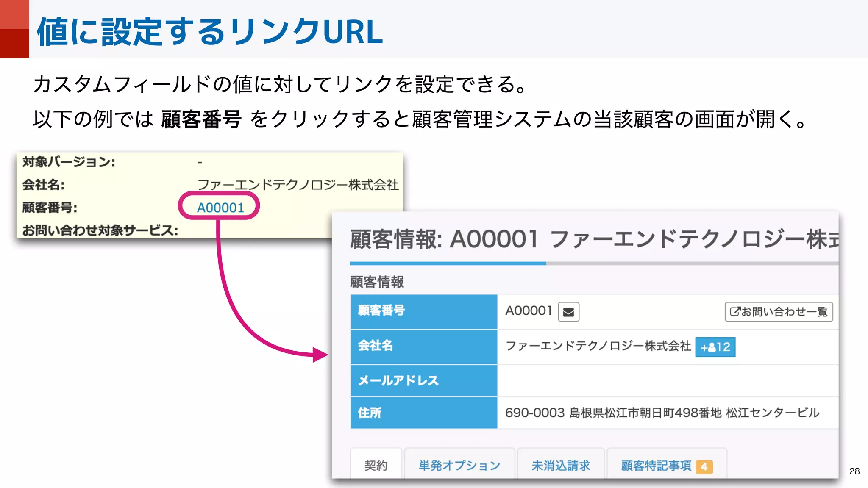
Task: Click the orange 4 badge on 顧客特記事項
Action: click(x=704, y=466)
